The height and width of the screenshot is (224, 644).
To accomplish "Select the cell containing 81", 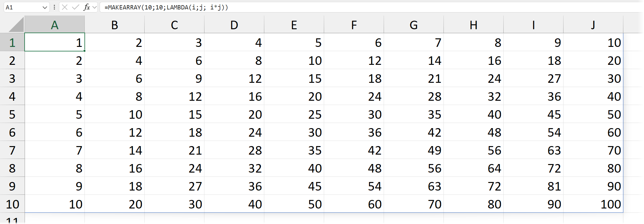I will 533,186.
